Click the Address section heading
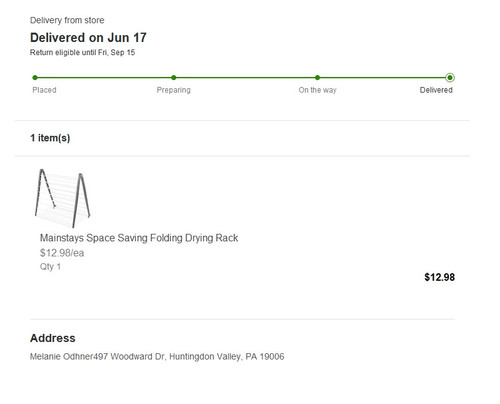The width and height of the screenshot is (500, 404). tap(53, 338)
